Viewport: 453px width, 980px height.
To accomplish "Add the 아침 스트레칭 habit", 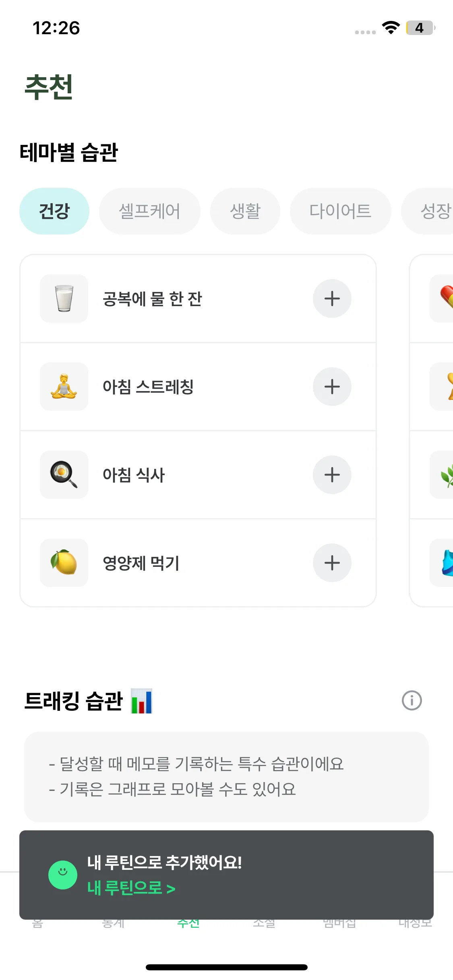I will point(332,387).
